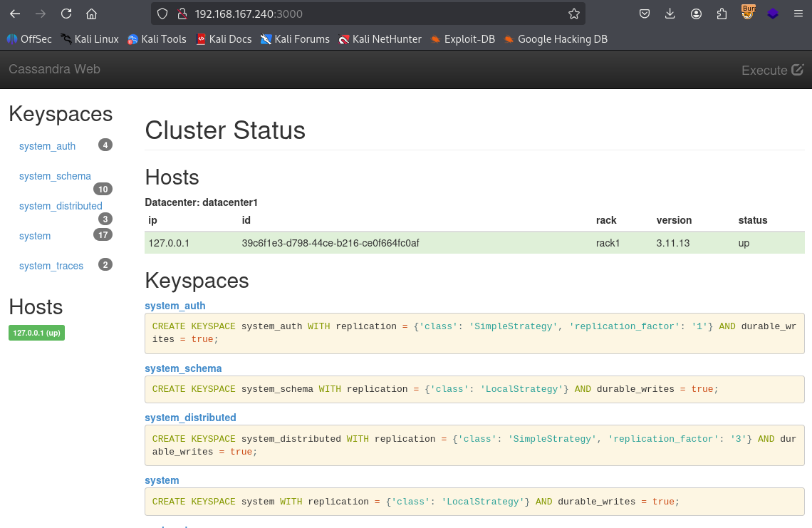
Task: Click the browser back arrow
Action: click(15, 14)
